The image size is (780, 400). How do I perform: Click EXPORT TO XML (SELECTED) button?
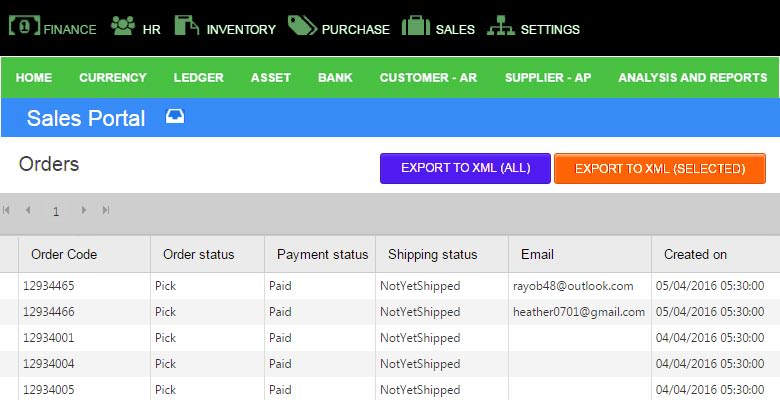click(x=660, y=168)
